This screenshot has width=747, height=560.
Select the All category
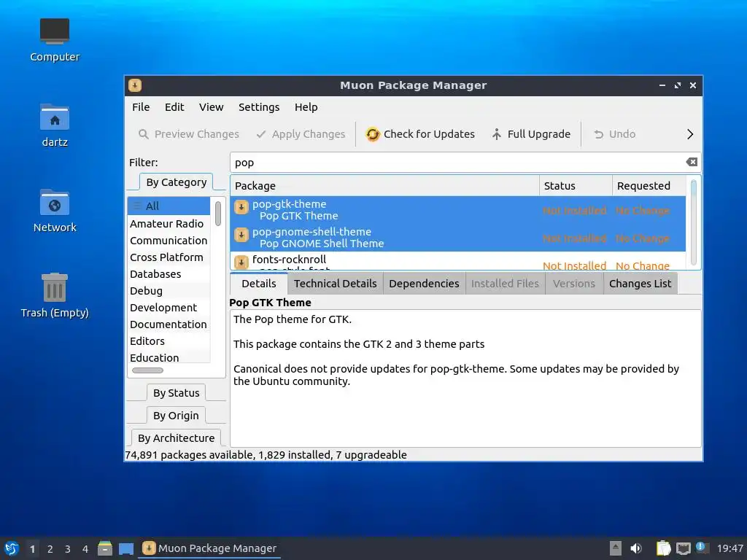tap(169, 206)
